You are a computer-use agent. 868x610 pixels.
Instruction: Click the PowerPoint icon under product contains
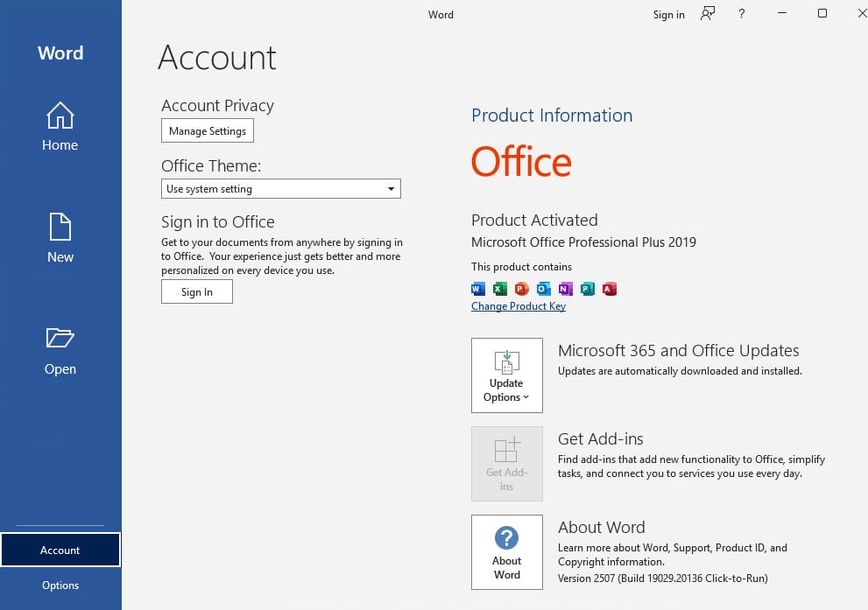[521, 289]
